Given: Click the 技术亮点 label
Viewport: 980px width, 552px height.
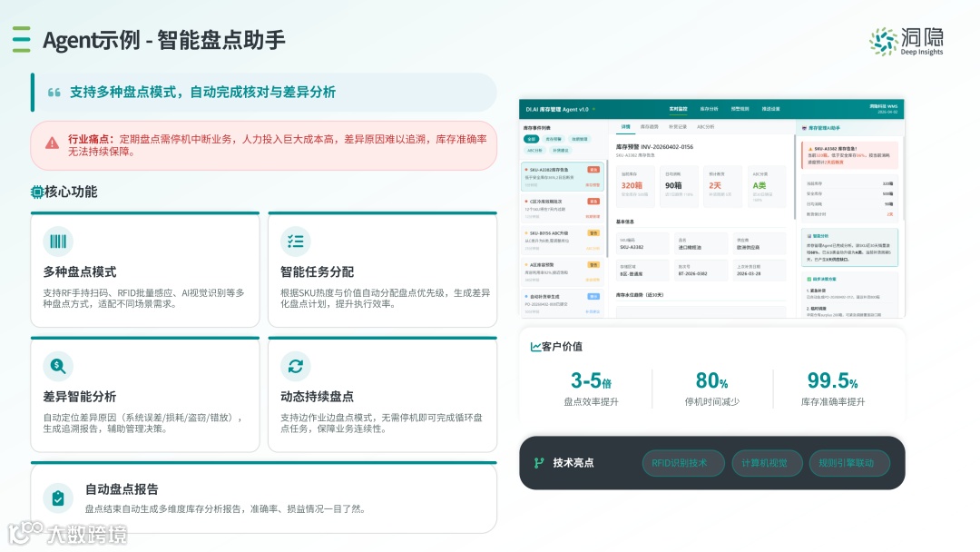Looking at the screenshot, I should 573,463.
